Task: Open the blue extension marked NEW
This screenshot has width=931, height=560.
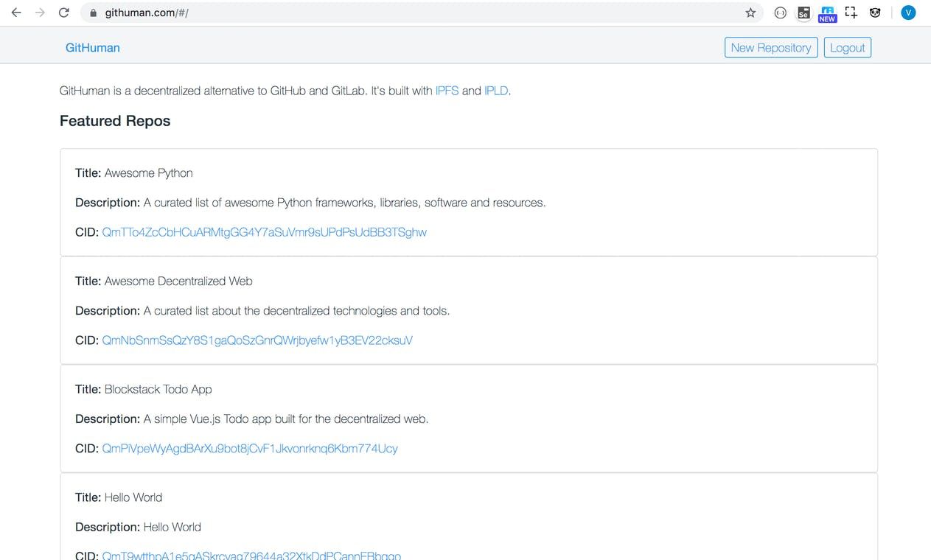Action: point(827,13)
